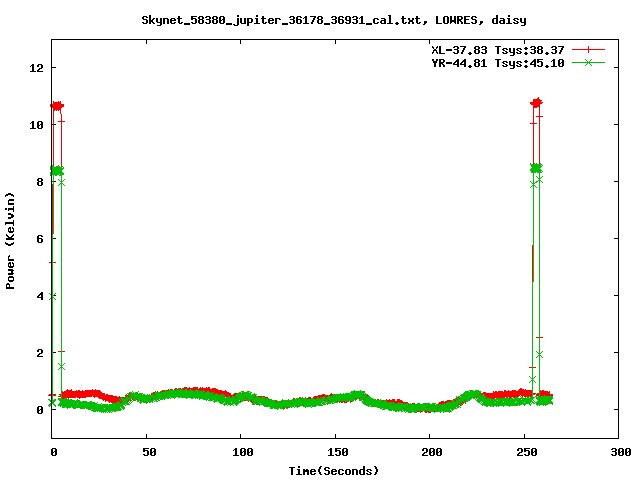Click the Time(Seconds) x-axis label
The image size is (640, 480).
point(333,471)
